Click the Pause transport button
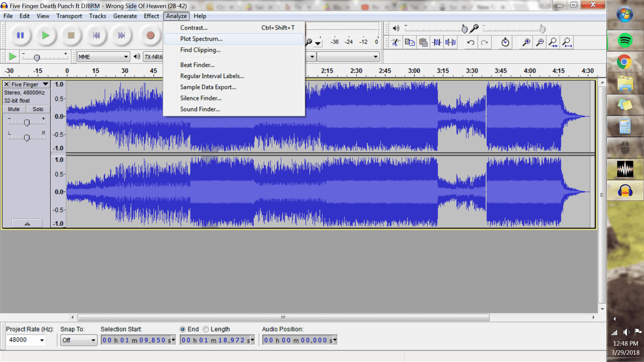Viewport: 644px width, 362px height. pos(20,35)
